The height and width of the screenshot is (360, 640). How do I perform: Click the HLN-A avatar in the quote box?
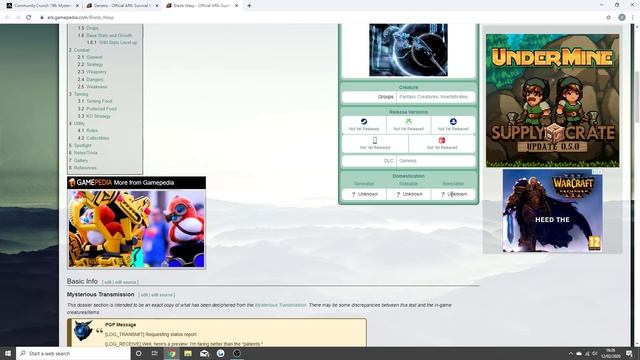pos(83,331)
